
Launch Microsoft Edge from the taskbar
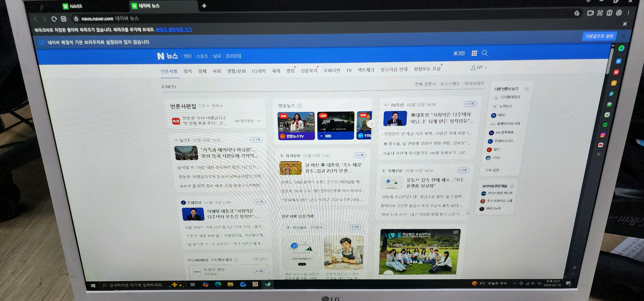(x=218, y=285)
